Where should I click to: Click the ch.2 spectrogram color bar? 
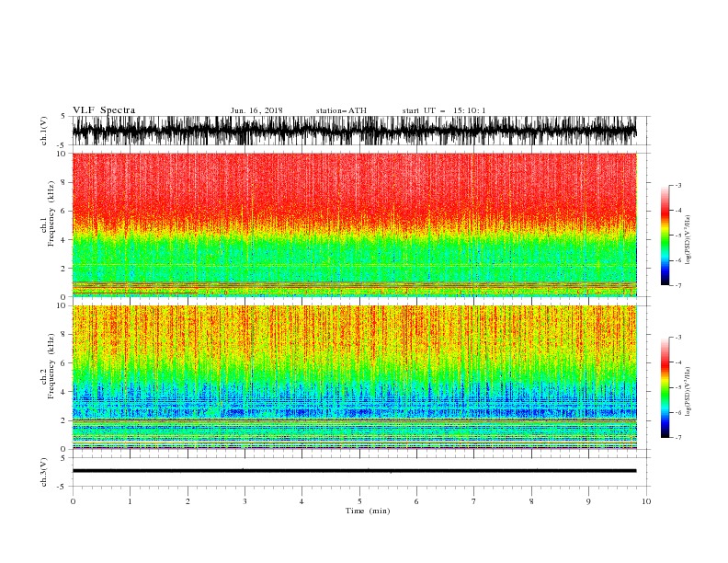click(x=665, y=387)
